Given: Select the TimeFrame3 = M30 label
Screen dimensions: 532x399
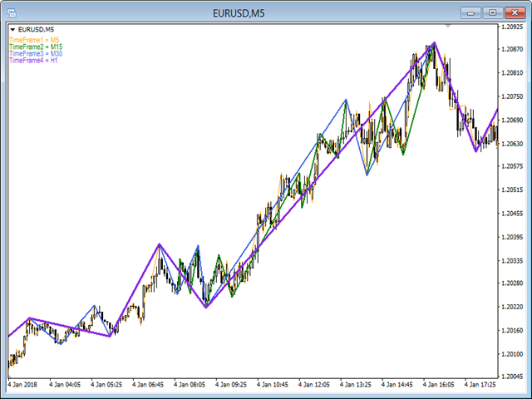Looking at the screenshot, I should (36, 53).
